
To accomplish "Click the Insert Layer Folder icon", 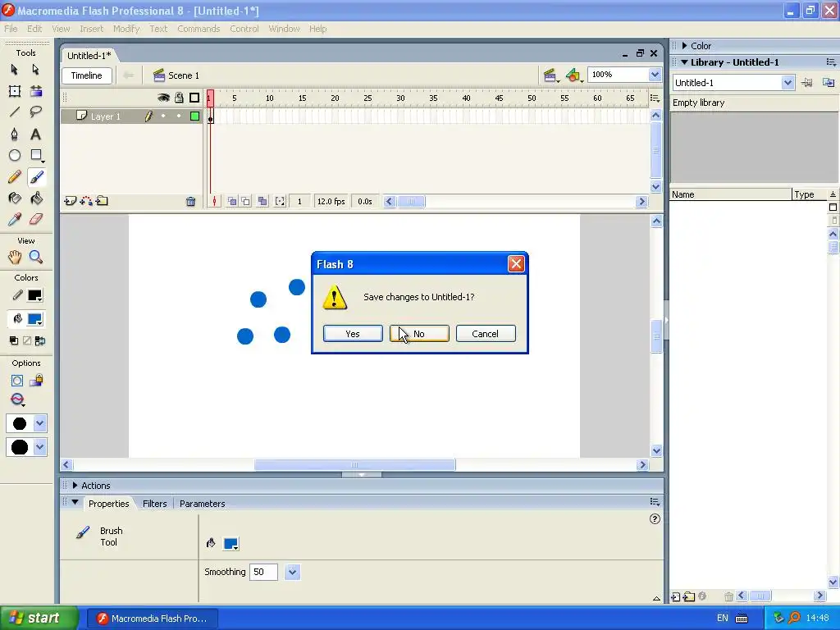I will (102, 202).
